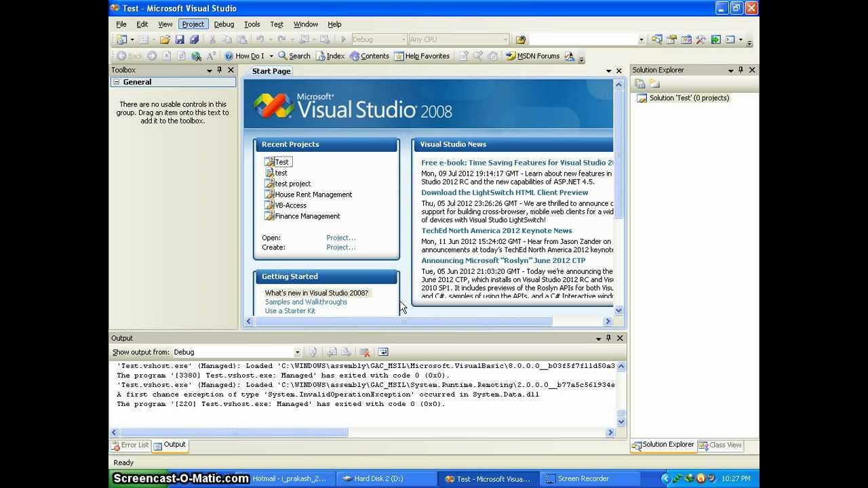The height and width of the screenshot is (488, 868).
Task: Click the Save floppy disk icon
Action: coord(180,40)
